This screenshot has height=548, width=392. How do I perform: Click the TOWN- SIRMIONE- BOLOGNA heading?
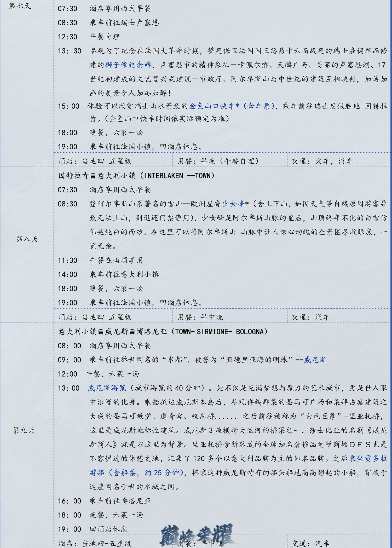(163, 332)
